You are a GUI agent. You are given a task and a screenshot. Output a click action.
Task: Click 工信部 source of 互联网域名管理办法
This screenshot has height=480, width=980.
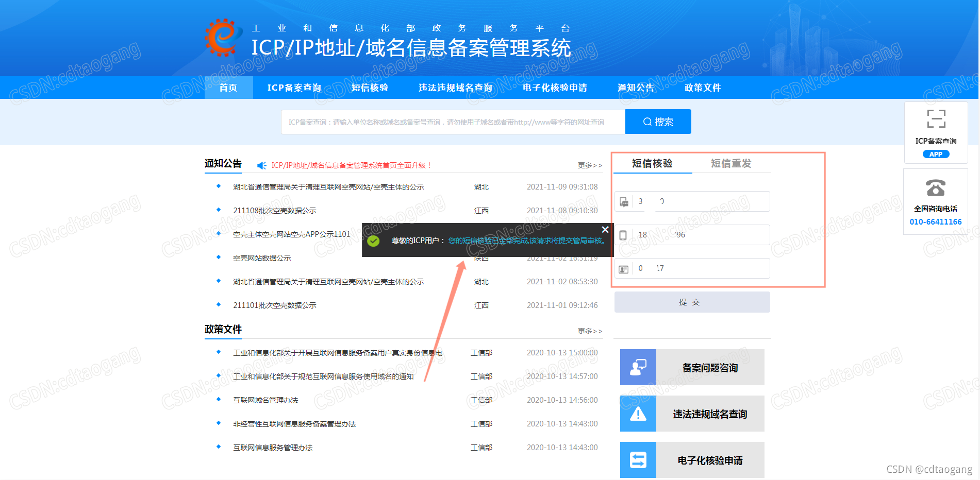tap(481, 400)
